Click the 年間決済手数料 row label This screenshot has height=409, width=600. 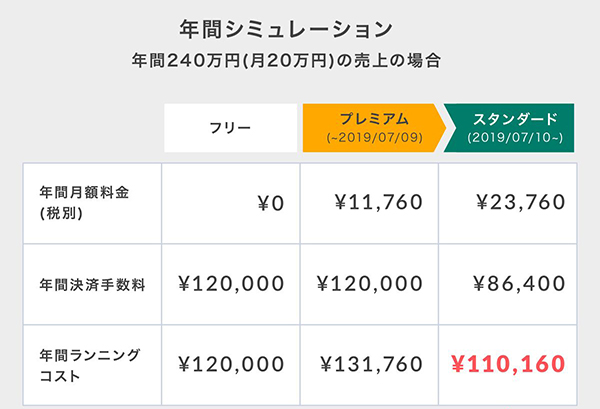(93, 285)
